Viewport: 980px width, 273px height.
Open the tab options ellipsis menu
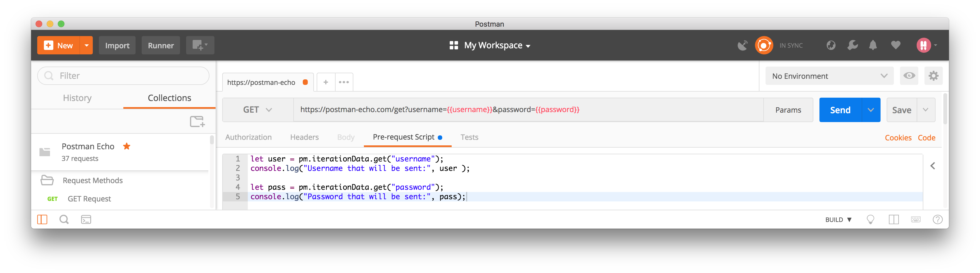pos(344,82)
